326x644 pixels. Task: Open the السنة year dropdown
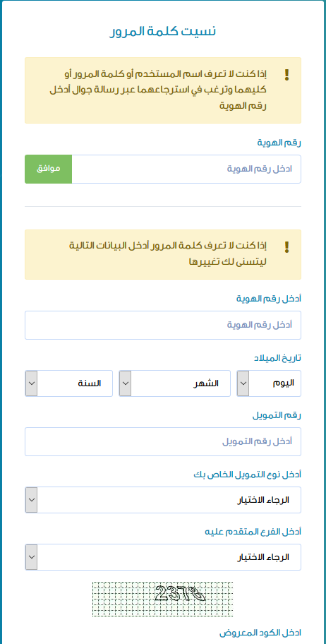coord(68,383)
